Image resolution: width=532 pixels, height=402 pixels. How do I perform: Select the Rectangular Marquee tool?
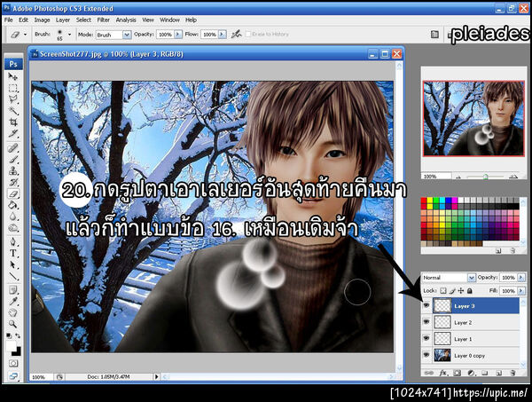(13, 88)
